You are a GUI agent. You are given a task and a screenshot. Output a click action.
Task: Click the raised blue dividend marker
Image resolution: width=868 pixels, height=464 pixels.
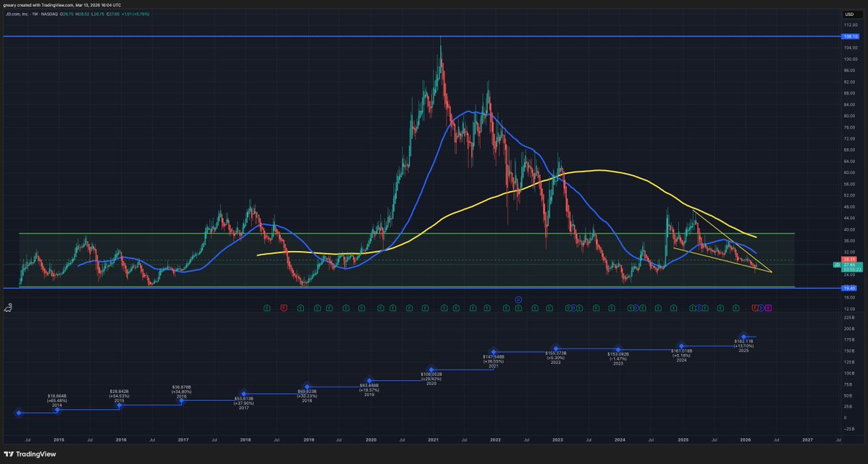point(518,300)
